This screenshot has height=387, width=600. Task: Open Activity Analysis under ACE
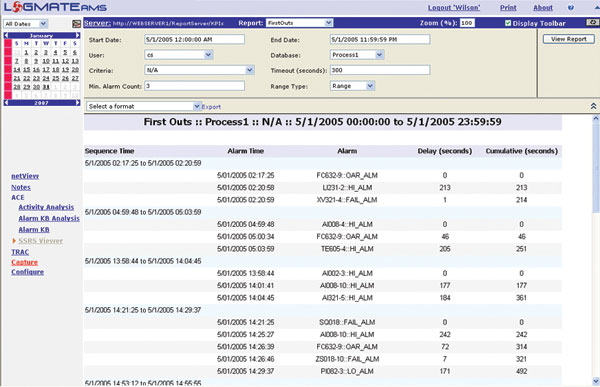[x=46, y=207]
